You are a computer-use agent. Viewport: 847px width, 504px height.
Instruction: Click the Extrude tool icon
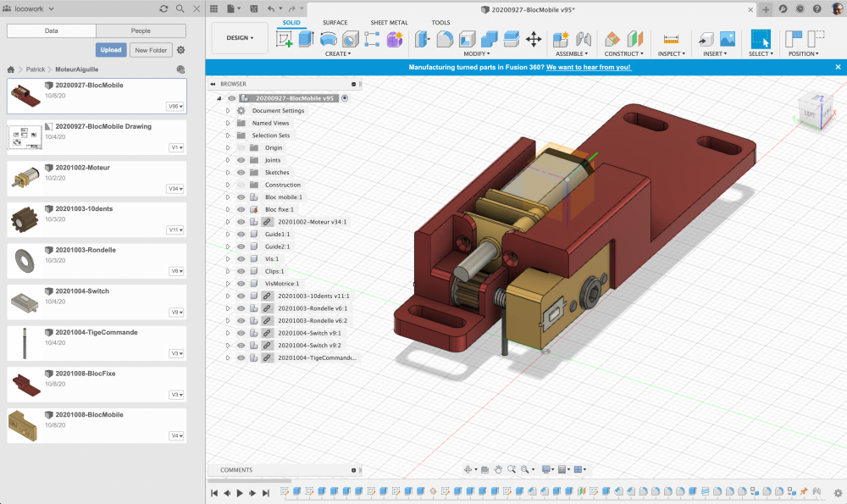click(306, 39)
